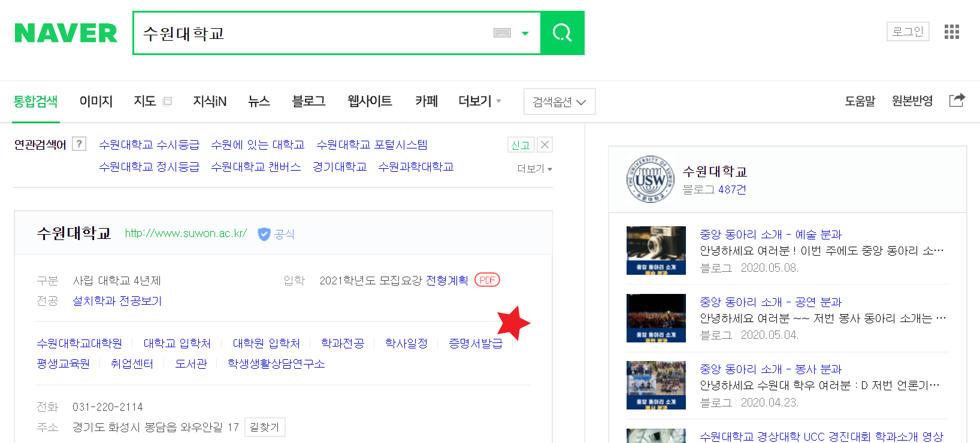
Task: Switch to the 뉴스 tab
Action: 259,101
